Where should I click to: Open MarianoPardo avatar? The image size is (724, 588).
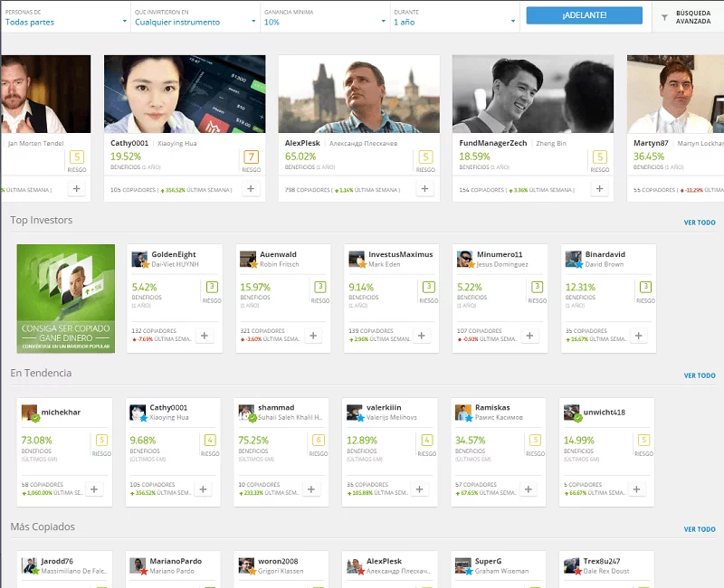coord(138,566)
